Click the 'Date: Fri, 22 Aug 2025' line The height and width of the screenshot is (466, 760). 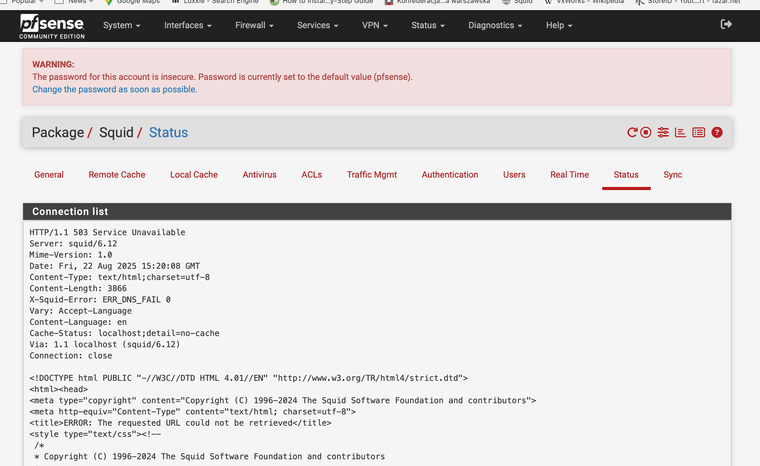[x=114, y=266]
